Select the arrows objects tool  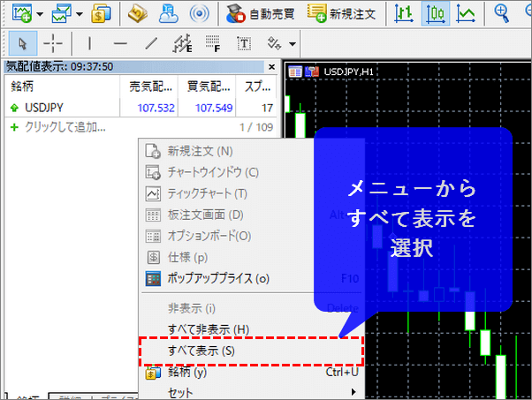274,43
